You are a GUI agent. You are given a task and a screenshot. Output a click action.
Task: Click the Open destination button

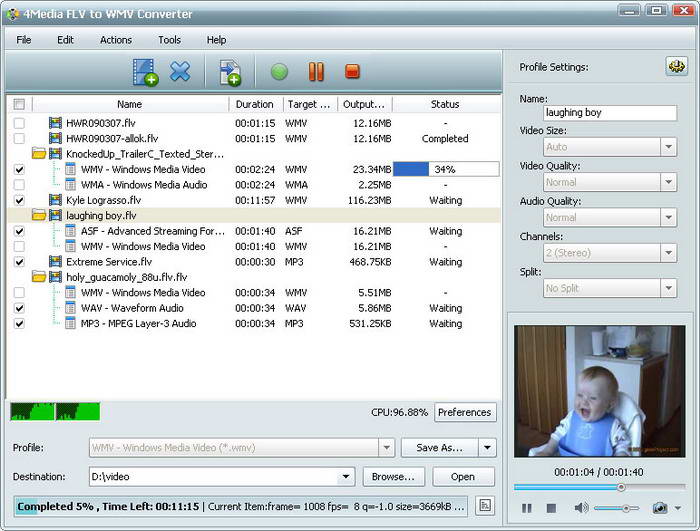click(463, 477)
